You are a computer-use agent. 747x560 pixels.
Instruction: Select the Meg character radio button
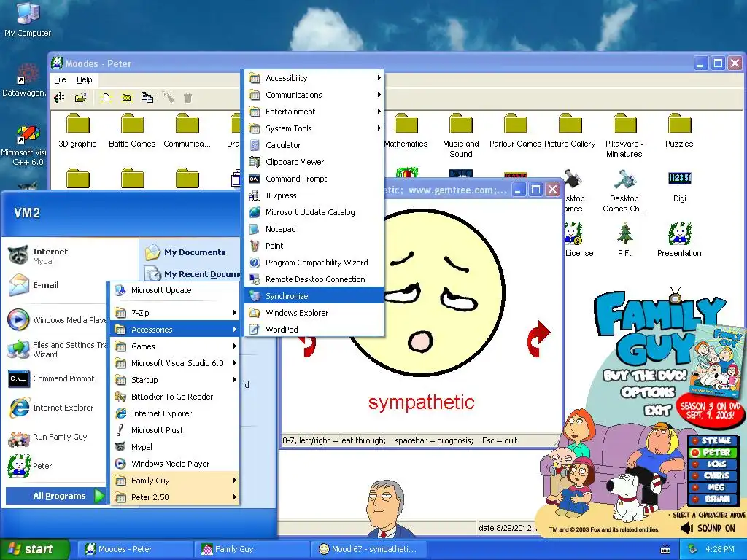point(696,487)
